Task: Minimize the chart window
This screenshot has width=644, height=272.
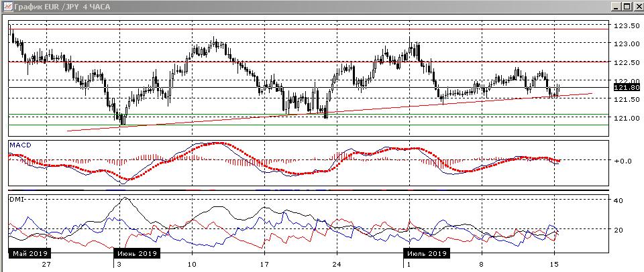Action: tap(616, 6)
